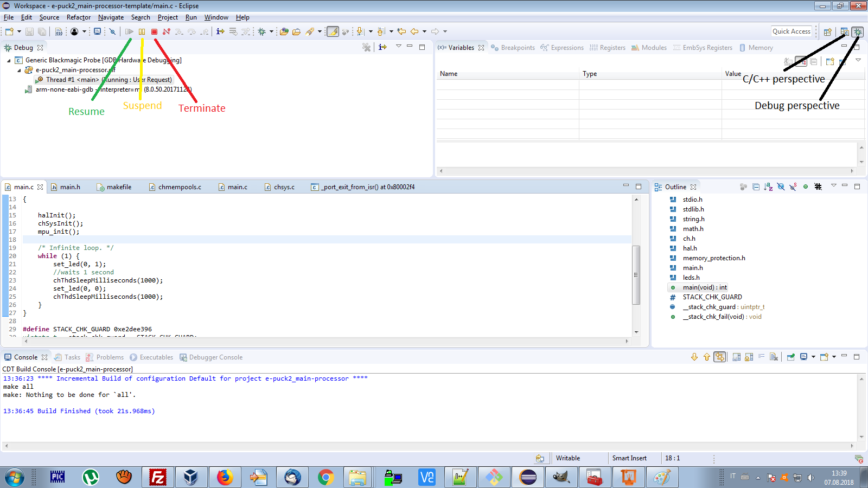
Task: Open the dropdown arrow next to Debug bug icon
Action: point(271,31)
